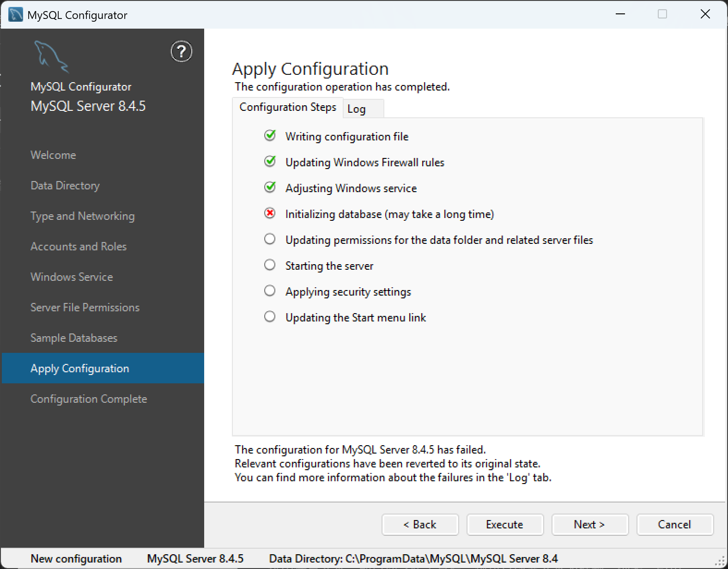Click Execute to rerun configuration
Screen dimensions: 728x569
click(x=505, y=525)
